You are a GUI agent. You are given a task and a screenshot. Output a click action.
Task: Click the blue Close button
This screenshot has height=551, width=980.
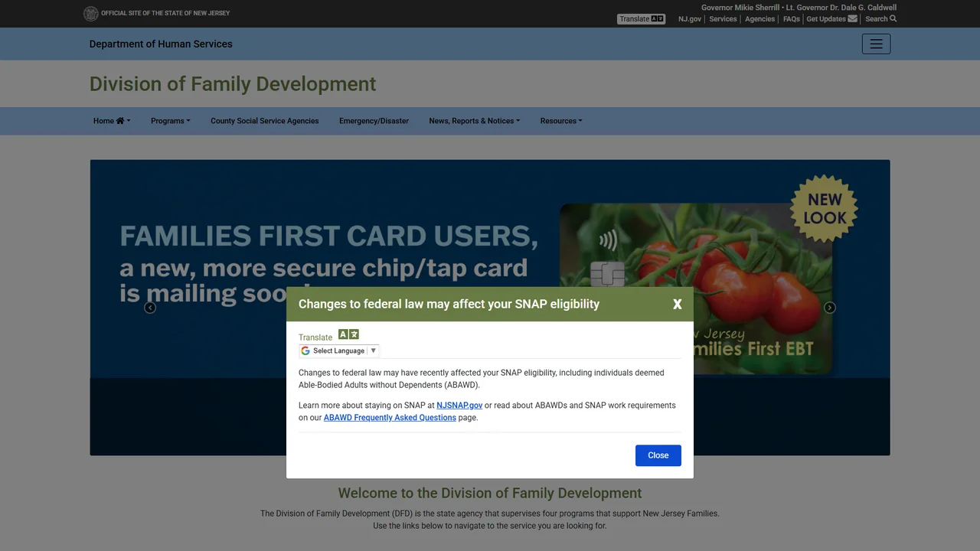pos(658,455)
